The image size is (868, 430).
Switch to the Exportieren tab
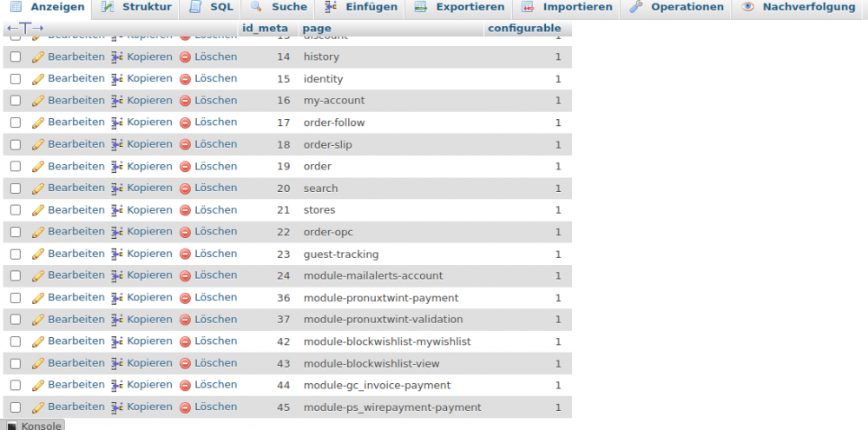[x=459, y=8]
